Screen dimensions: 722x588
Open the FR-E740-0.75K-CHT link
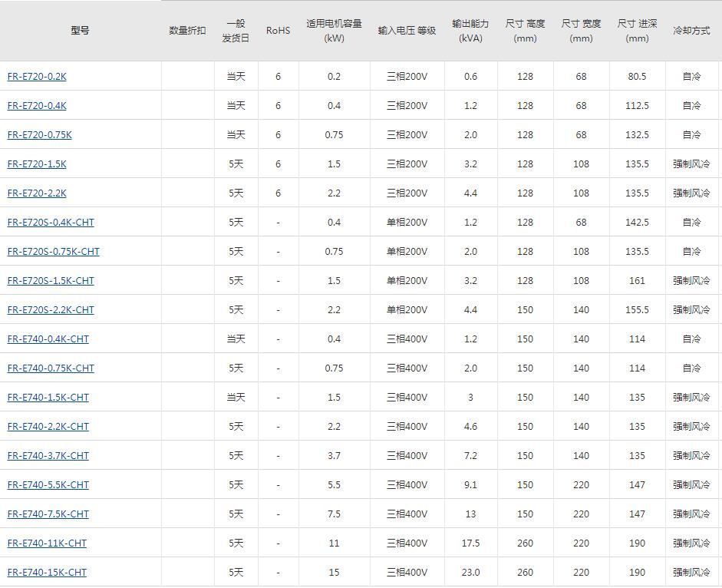tap(51, 368)
